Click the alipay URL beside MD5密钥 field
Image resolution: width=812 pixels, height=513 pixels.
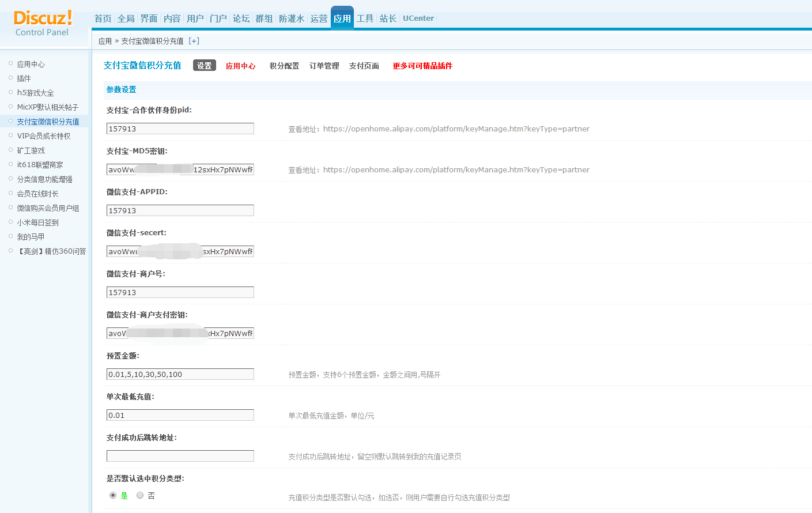point(456,170)
